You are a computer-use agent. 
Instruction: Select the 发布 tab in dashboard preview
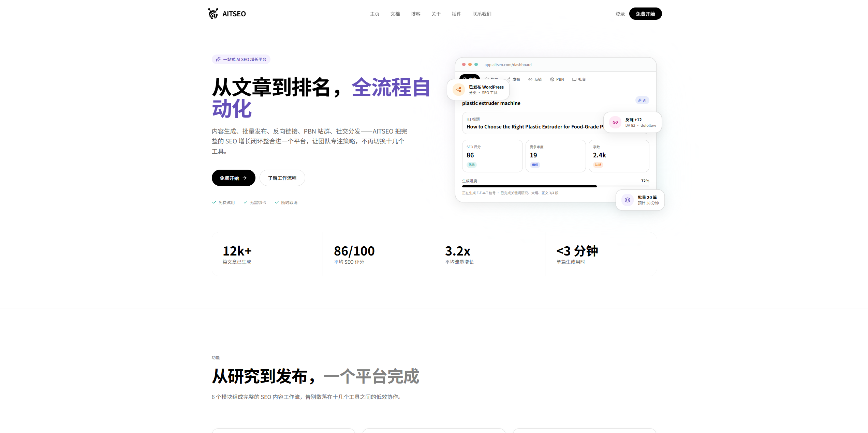point(513,79)
